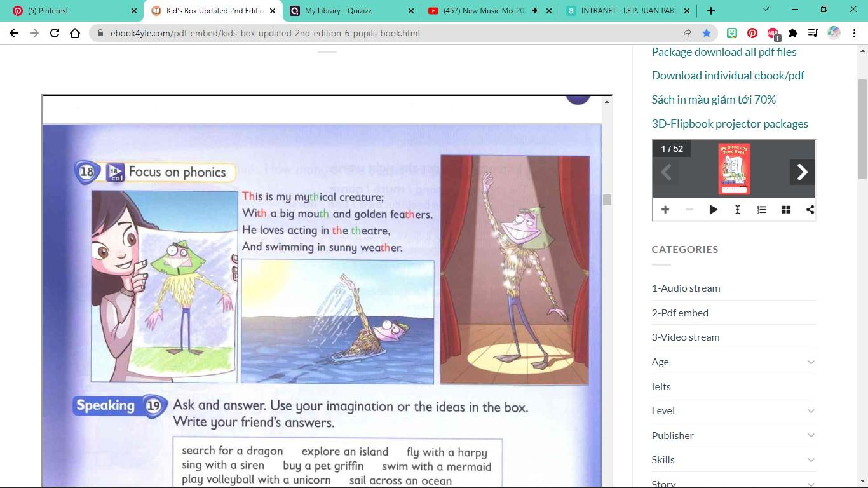Close the My Library - Quizizz tab
868x488 pixels.
coord(411,11)
